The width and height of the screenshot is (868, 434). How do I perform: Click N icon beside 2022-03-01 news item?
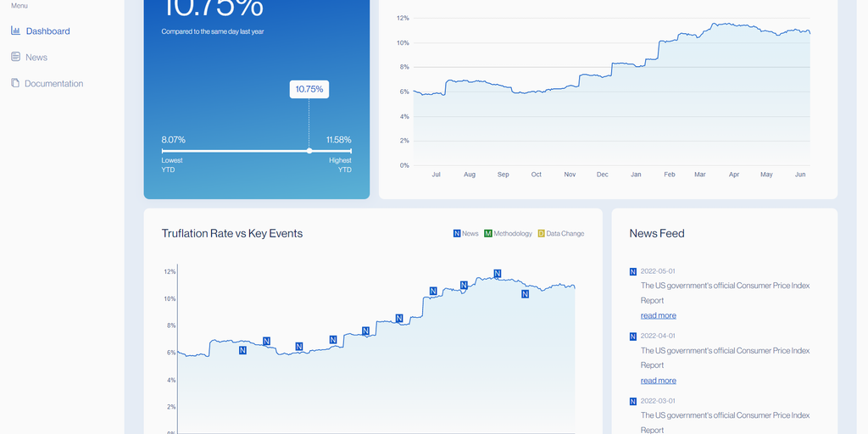tap(632, 401)
